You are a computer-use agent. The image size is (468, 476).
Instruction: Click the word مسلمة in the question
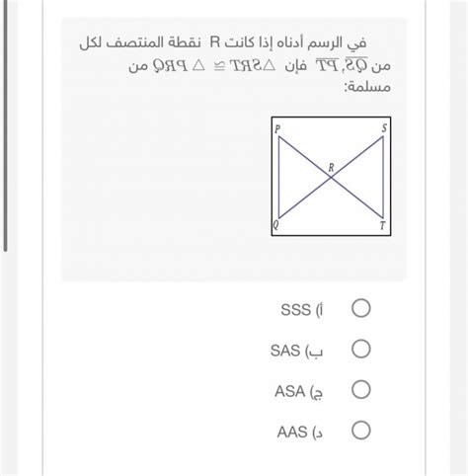(367, 87)
